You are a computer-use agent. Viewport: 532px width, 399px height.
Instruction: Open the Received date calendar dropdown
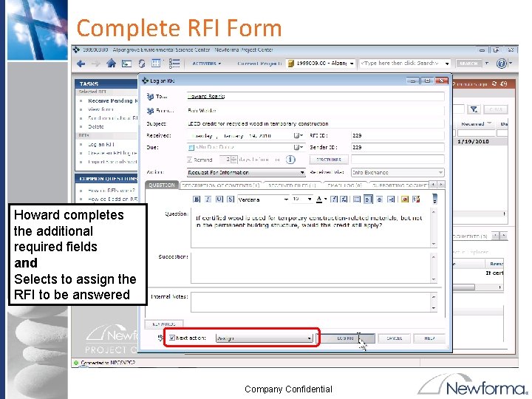299,135
